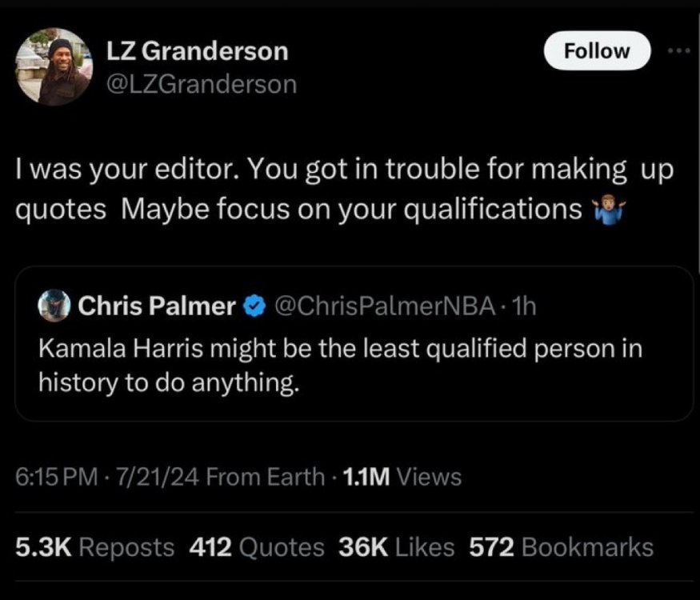Show the 5.3K Reposts list

pos(94,548)
